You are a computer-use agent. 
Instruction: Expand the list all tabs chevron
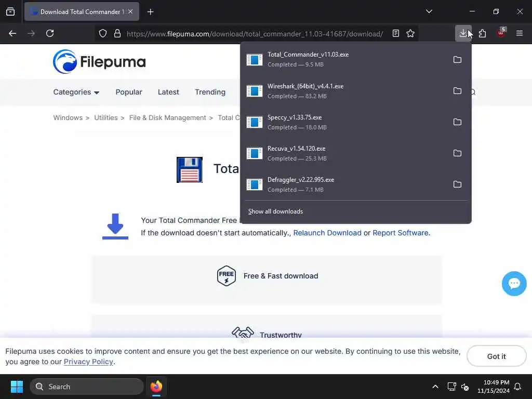click(x=429, y=11)
